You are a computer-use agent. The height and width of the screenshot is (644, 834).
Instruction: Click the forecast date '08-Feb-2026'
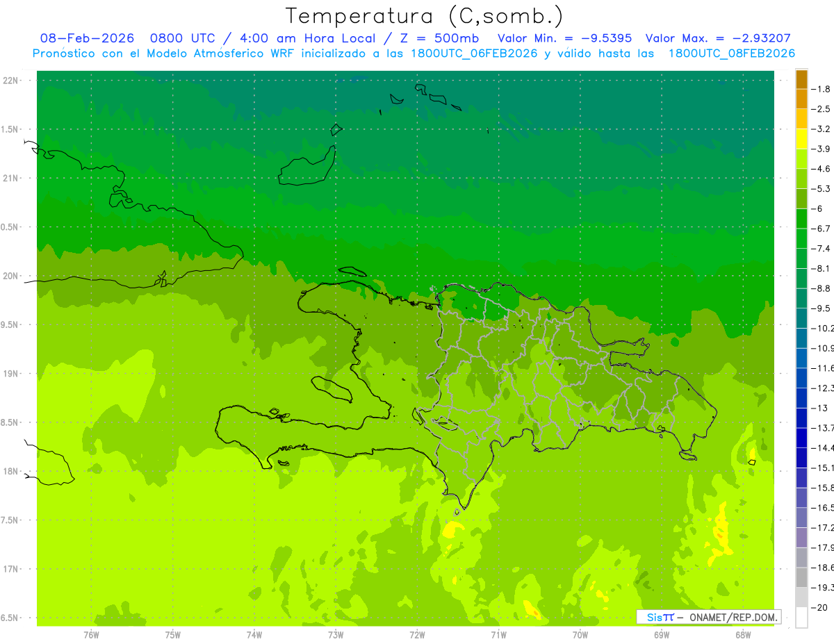(x=87, y=38)
